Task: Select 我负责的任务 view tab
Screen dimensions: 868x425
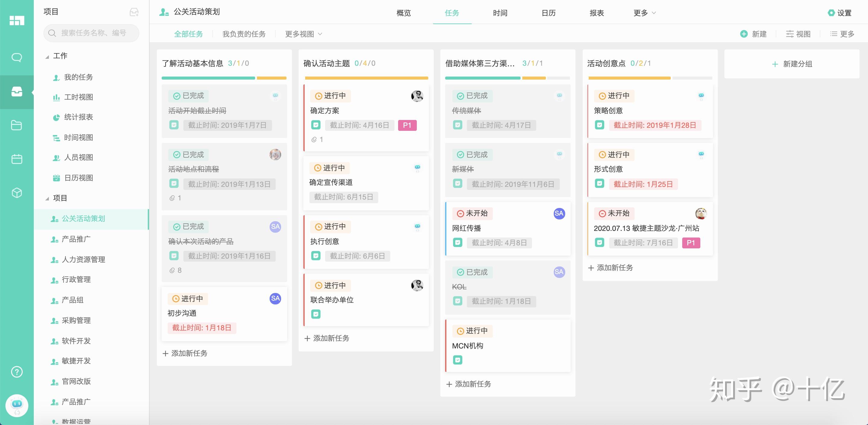Action: click(244, 34)
